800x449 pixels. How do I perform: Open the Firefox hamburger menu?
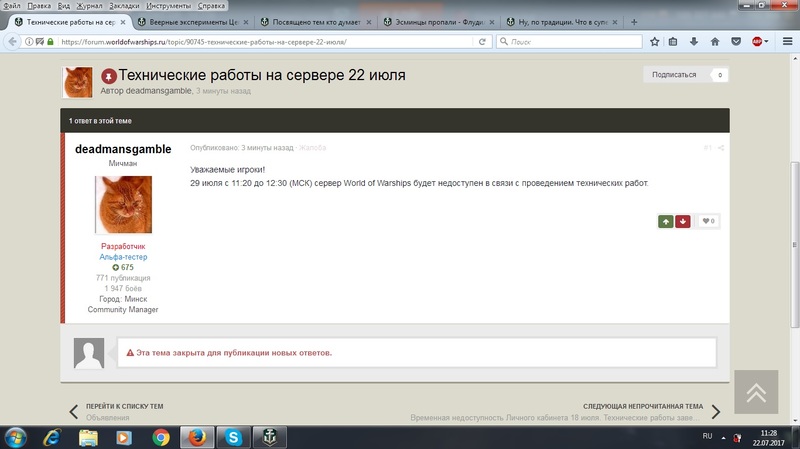pyautogui.click(x=787, y=41)
